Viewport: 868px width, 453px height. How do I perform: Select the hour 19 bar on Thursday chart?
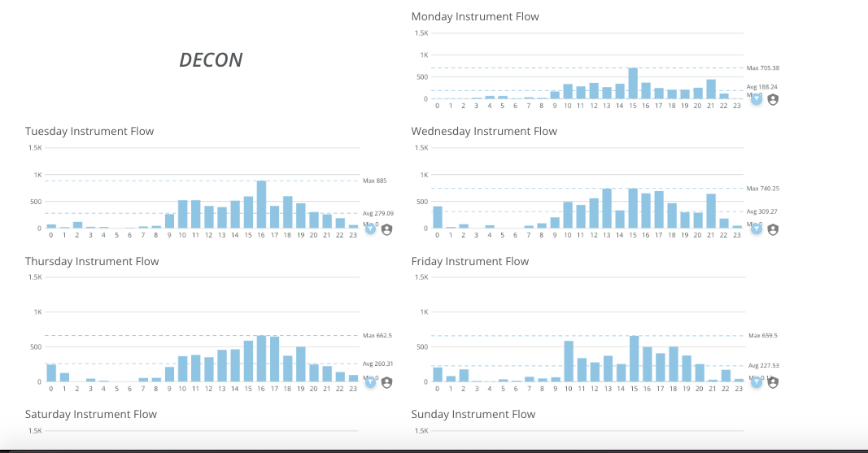(301, 364)
